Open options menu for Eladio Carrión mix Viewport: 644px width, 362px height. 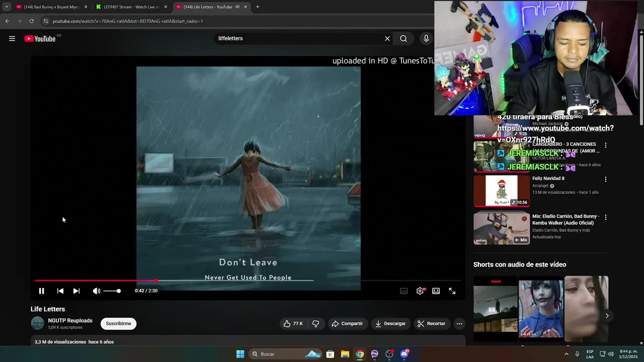tap(606, 217)
